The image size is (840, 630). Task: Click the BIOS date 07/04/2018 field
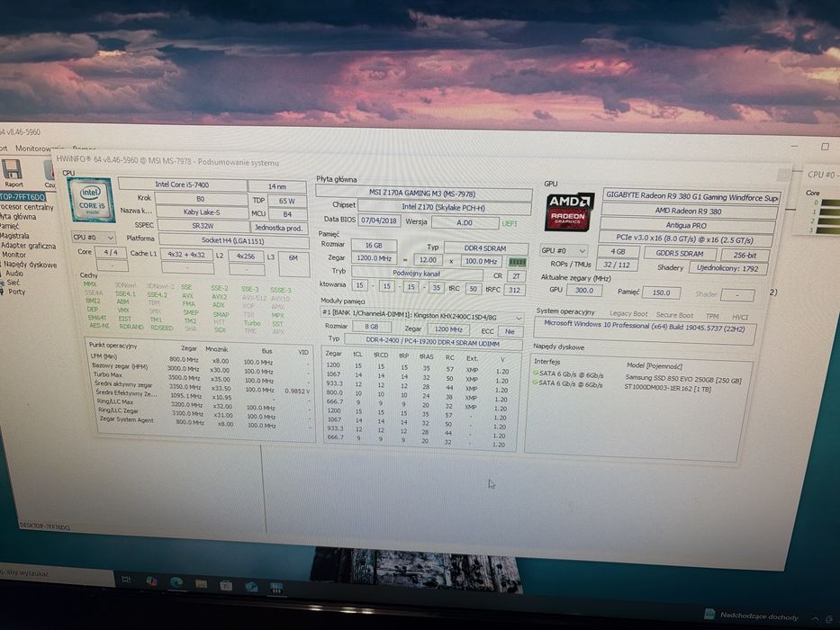(x=379, y=220)
